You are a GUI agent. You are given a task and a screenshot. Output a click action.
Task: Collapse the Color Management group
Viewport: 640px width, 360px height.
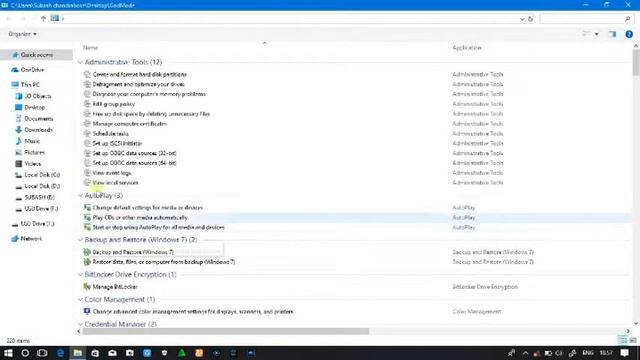(80, 300)
